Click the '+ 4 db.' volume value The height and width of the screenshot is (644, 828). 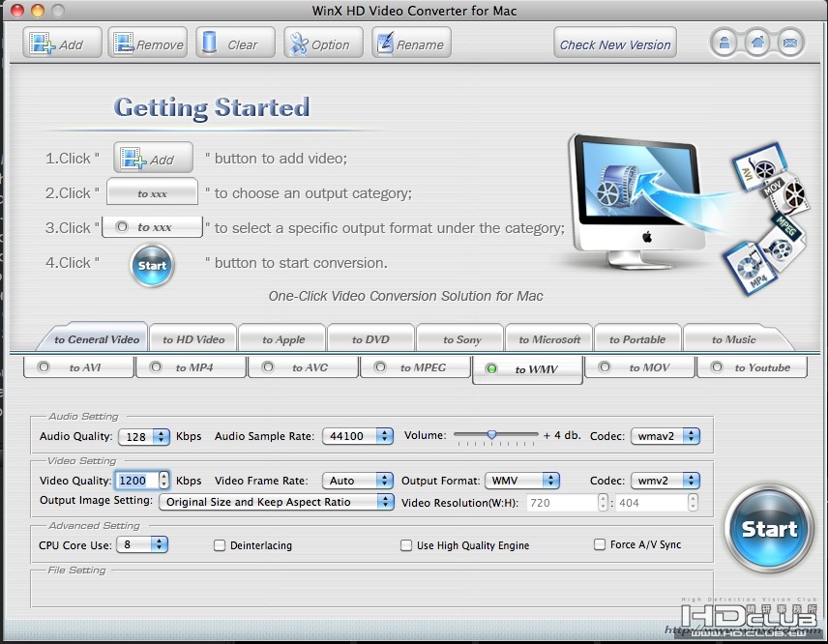(562, 435)
